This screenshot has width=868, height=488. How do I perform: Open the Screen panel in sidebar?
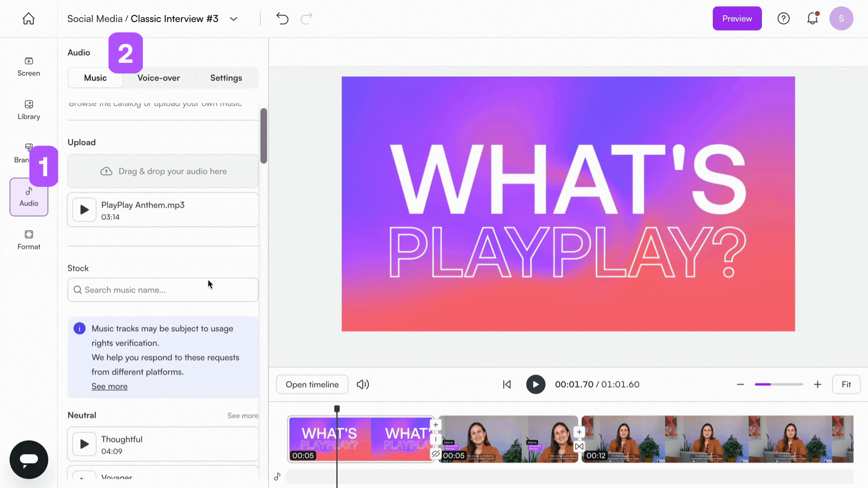29,67
